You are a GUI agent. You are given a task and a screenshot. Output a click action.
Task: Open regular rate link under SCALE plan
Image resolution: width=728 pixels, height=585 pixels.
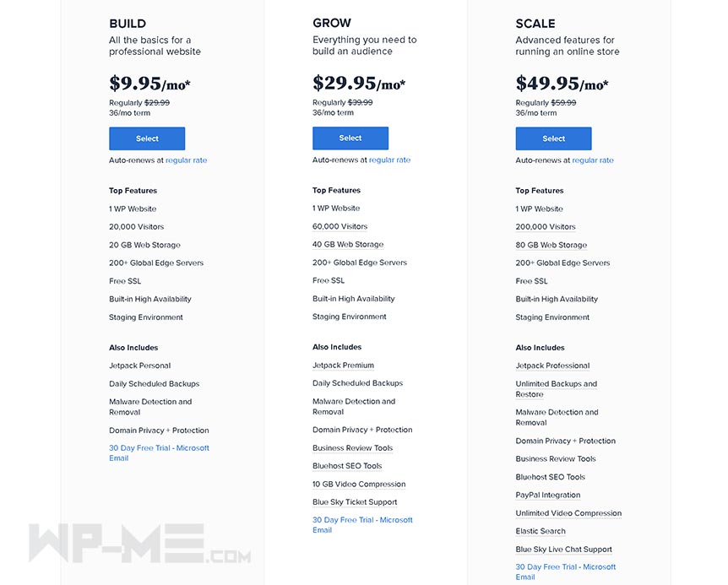click(x=593, y=160)
